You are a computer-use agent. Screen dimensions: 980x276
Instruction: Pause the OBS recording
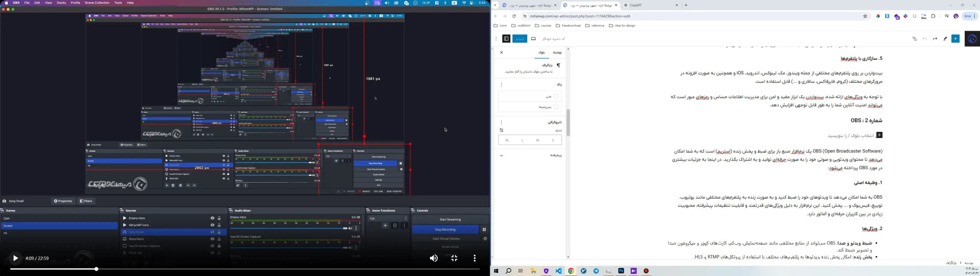(484, 230)
